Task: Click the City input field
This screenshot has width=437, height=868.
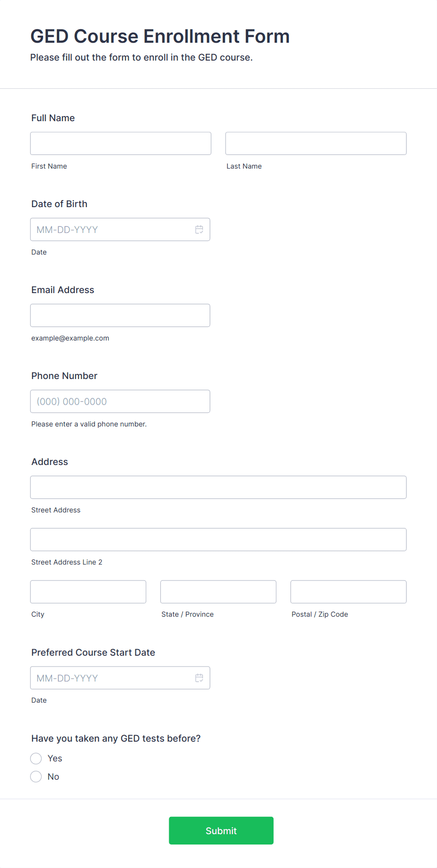Action: 88,592
